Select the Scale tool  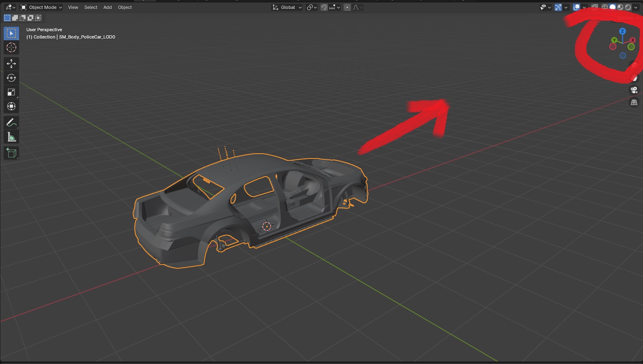click(x=11, y=92)
